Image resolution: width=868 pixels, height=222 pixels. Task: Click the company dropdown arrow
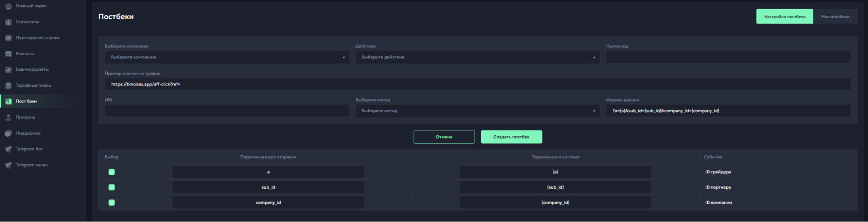343,58
